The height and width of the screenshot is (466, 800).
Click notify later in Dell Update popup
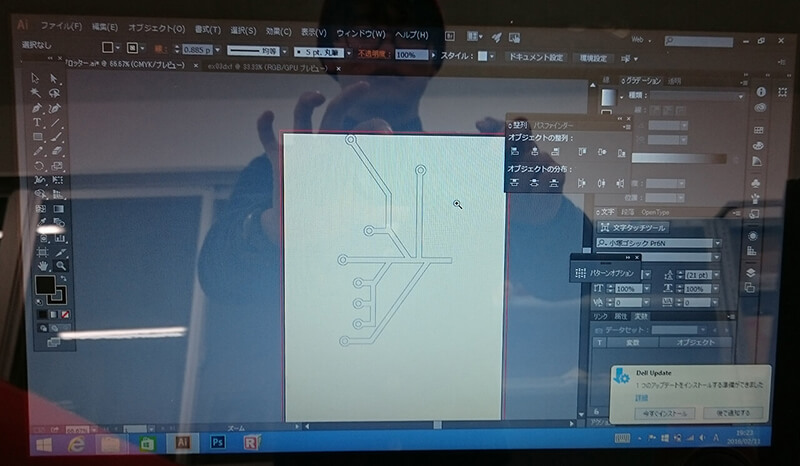pos(733,413)
